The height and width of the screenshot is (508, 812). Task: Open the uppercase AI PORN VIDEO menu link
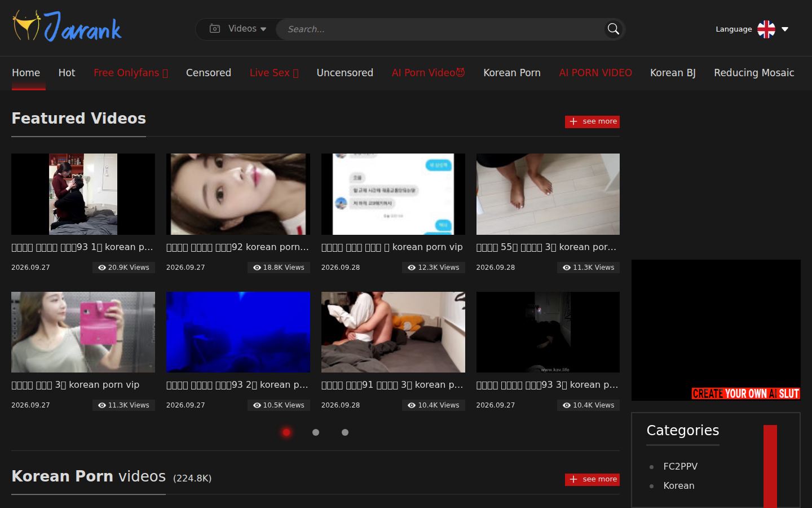tap(595, 73)
